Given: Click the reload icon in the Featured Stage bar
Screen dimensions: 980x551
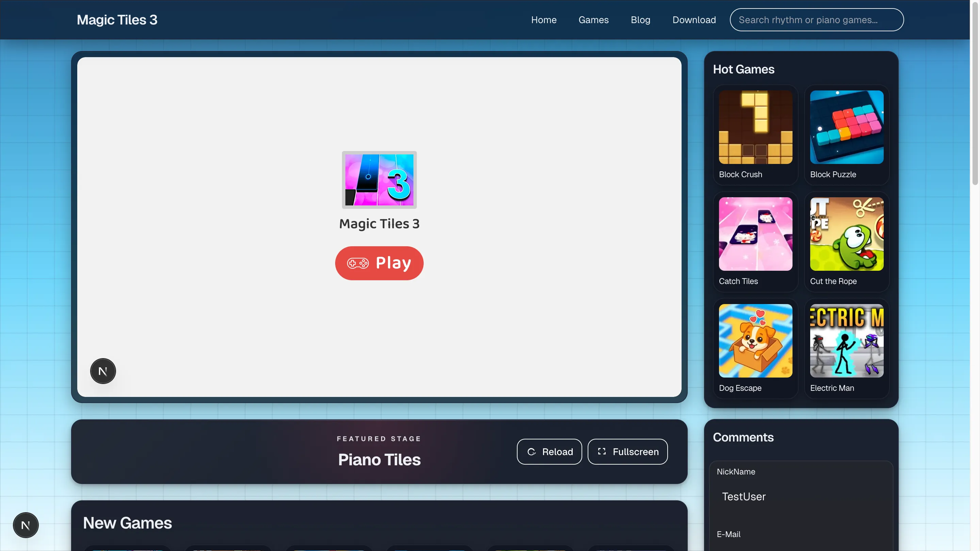Looking at the screenshot, I should point(532,452).
